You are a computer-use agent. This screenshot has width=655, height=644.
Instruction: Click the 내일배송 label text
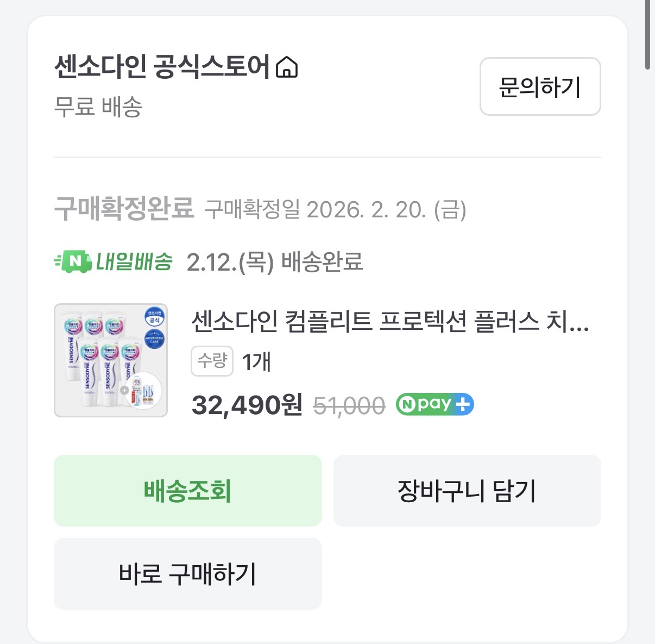tap(134, 262)
